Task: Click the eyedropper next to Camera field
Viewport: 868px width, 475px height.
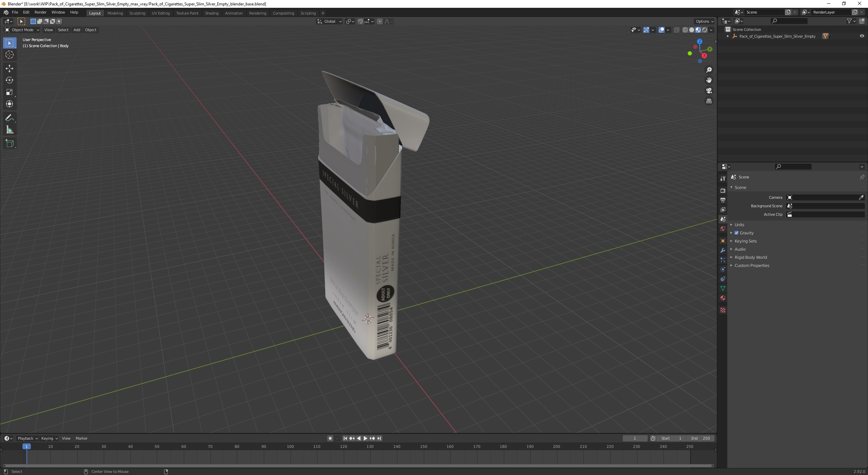Action: 861,197
